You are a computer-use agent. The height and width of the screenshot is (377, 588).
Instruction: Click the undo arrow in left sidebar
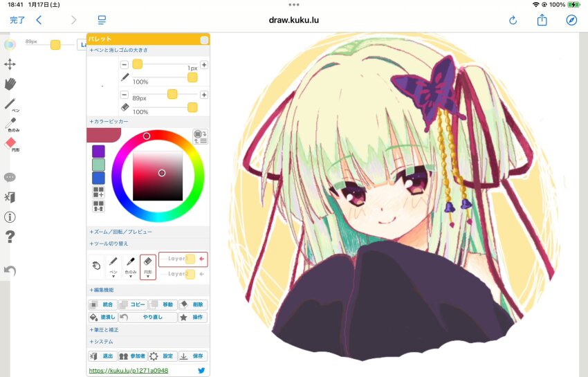(x=10, y=270)
